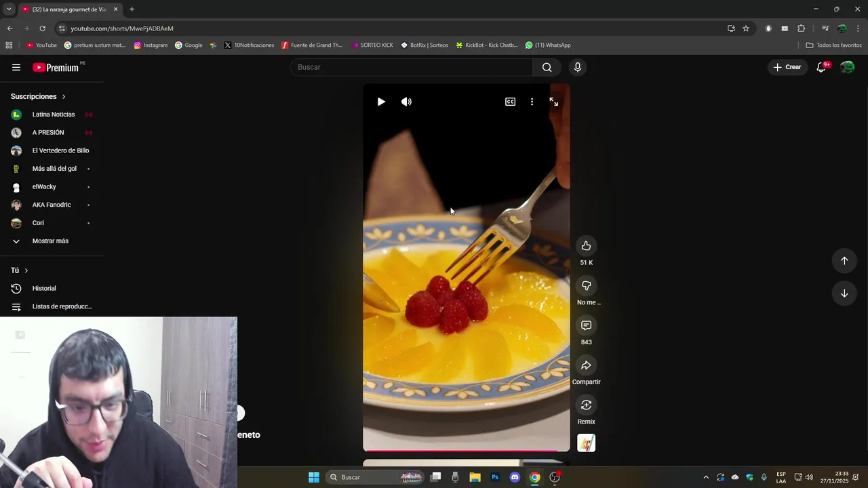
Task: Toggle closed captions CC button
Action: [x=510, y=102]
